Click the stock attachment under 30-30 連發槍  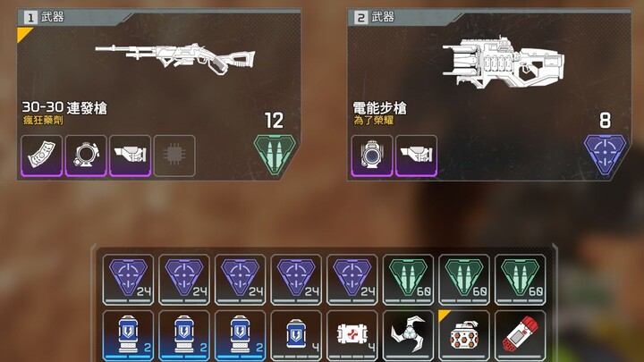coord(131,156)
